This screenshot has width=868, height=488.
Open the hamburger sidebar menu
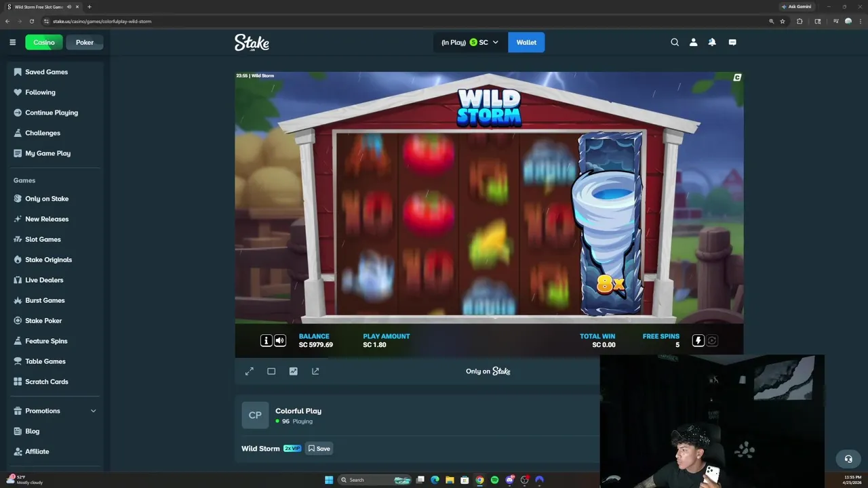12,42
